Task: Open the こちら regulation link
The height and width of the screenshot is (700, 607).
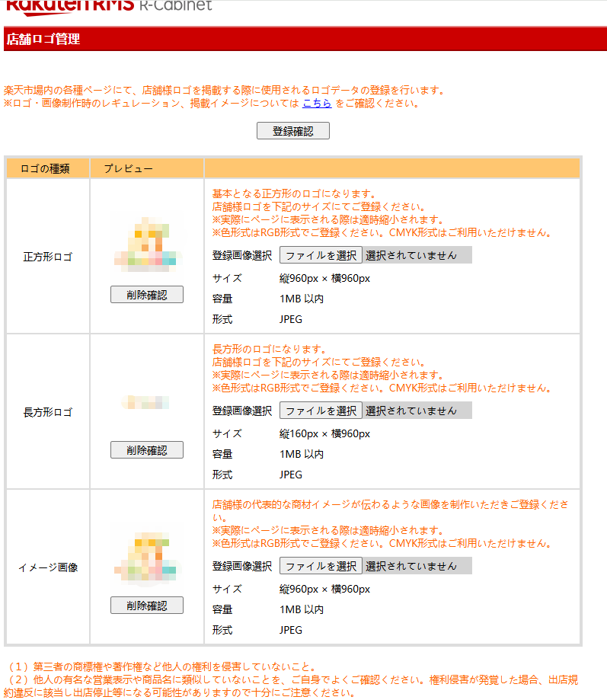Action: click(x=317, y=103)
